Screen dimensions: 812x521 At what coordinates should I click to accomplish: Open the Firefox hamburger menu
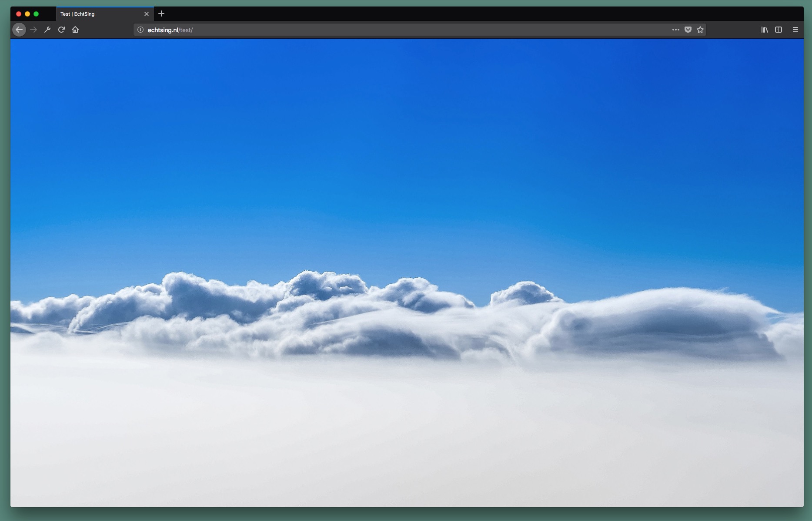tap(795, 30)
